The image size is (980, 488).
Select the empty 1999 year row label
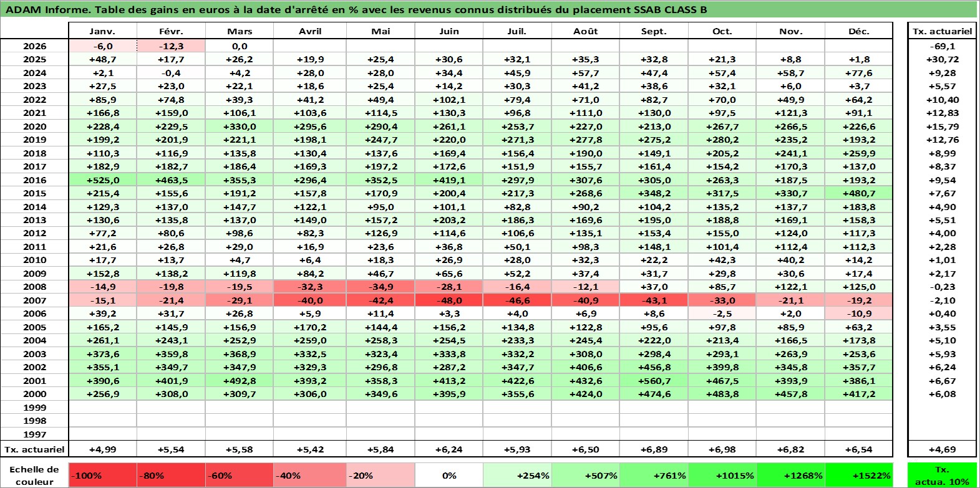[x=34, y=408]
